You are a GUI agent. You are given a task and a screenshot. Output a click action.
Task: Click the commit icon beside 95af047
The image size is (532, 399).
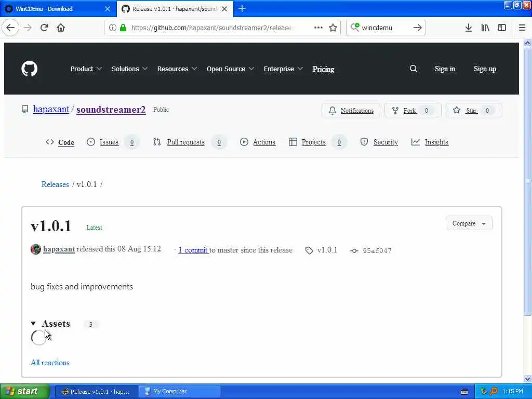point(354,251)
